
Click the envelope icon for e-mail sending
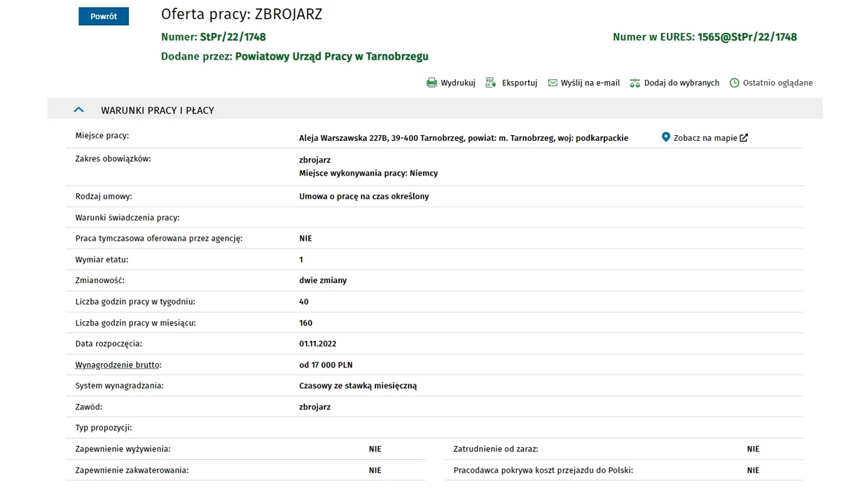point(553,83)
